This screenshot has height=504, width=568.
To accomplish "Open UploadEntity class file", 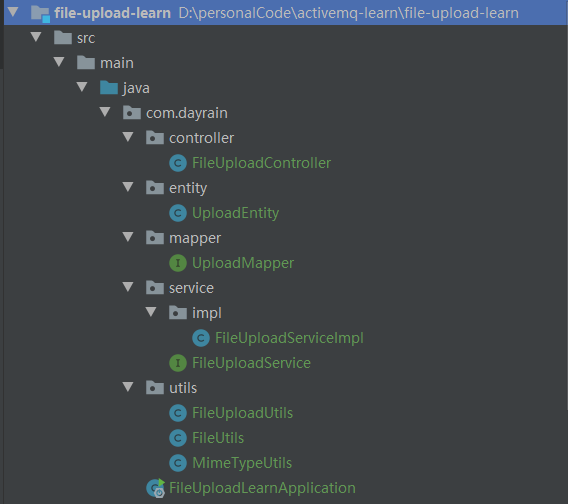I will (x=235, y=213).
